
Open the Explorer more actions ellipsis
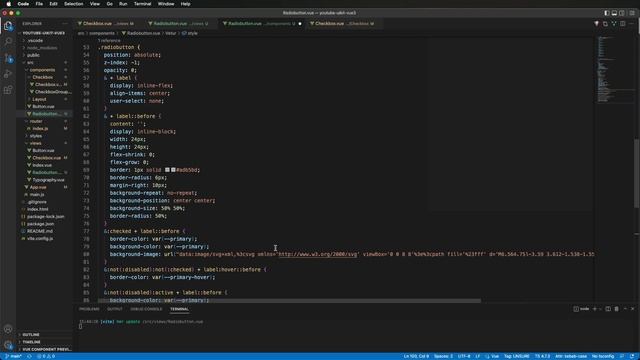[x=65, y=24]
